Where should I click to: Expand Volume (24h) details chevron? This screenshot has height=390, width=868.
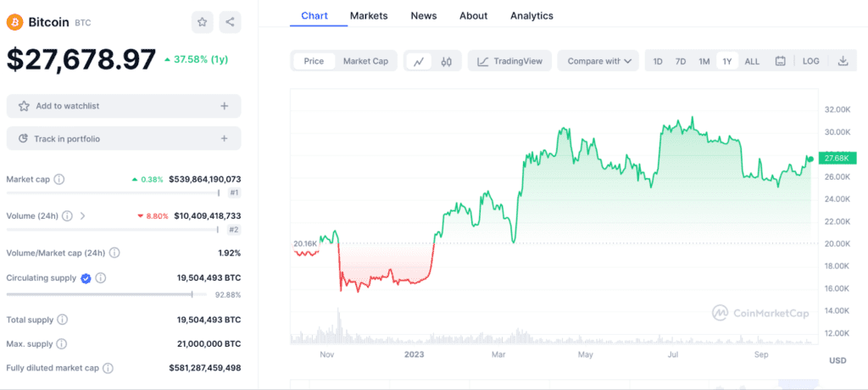coord(82,216)
